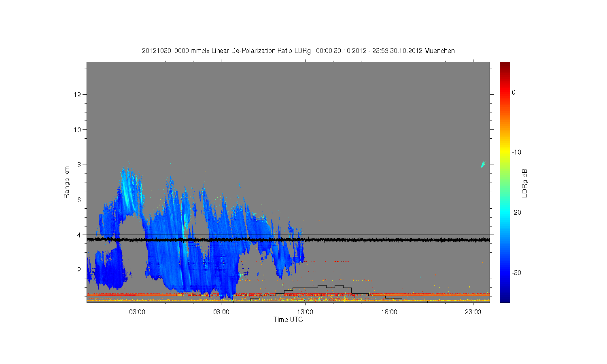Click the range axis value 12
The image size is (607, 364).
pyautogui.click(x=78, y=95)
